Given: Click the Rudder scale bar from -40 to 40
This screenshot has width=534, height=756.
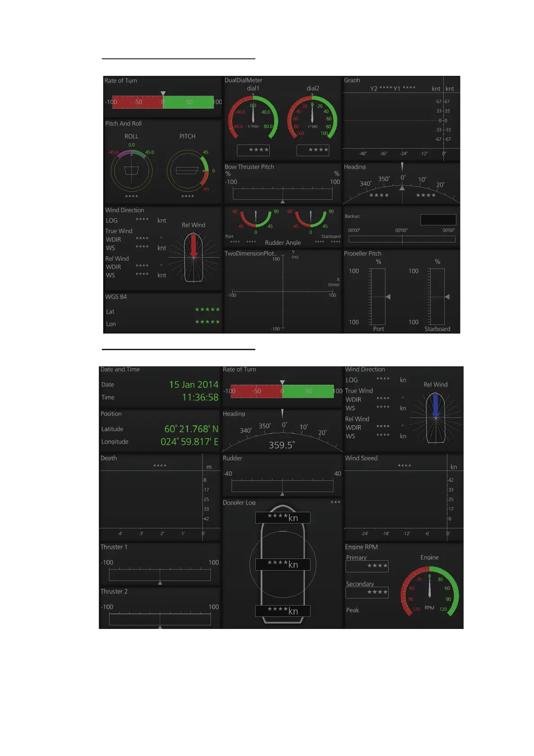Looking at the screenshot, I should pyautogui.click(x=282, y=485).
